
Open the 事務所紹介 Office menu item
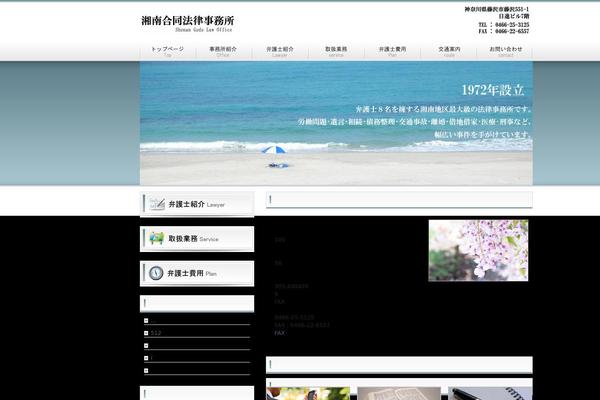(223, 51)
